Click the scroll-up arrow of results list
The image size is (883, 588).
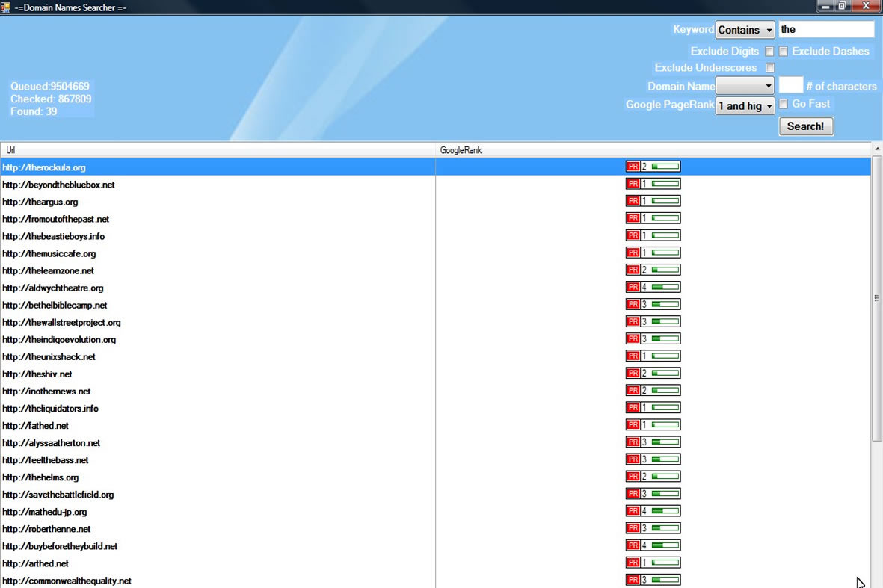point(877,149)
